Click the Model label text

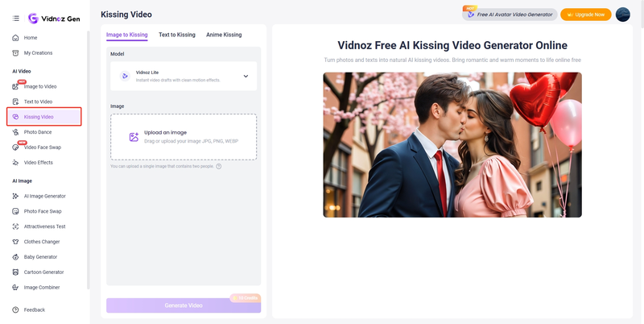click(x=118, y=54)
